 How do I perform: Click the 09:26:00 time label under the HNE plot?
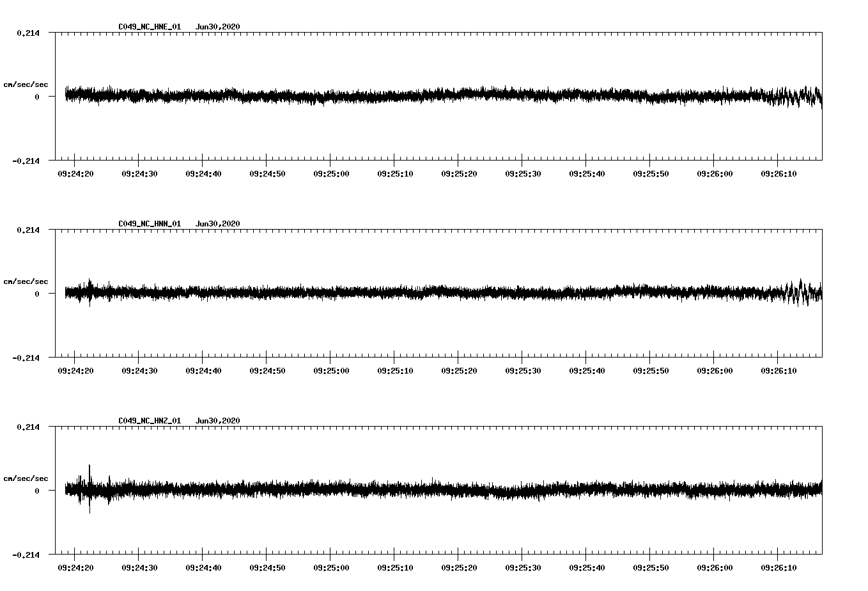tap(715, 173)
